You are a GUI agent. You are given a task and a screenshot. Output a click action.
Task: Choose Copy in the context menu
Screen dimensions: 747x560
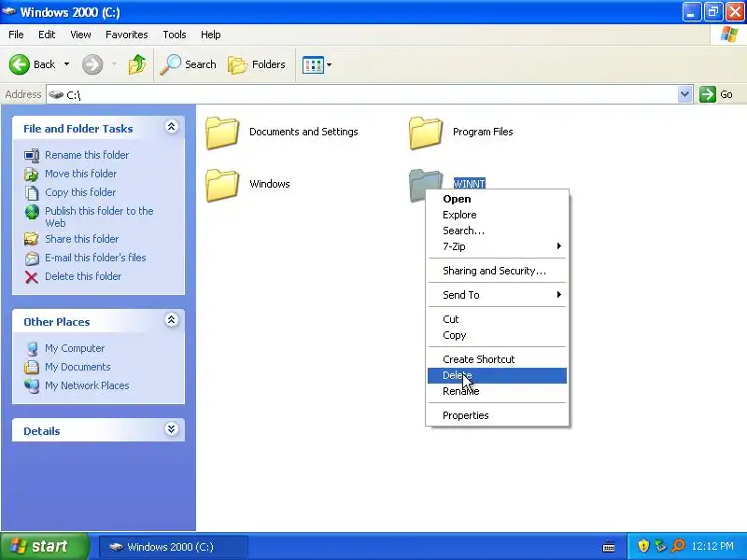click(x=497, y=335)
